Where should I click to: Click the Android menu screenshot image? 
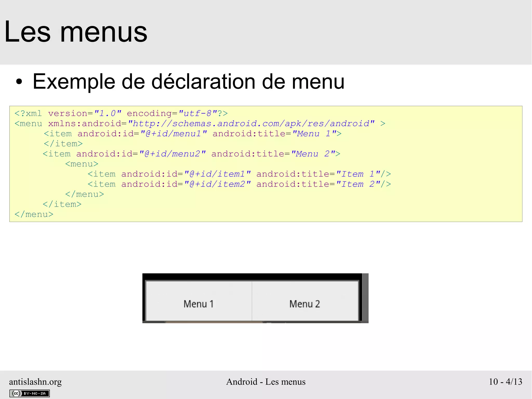point(255,298)
